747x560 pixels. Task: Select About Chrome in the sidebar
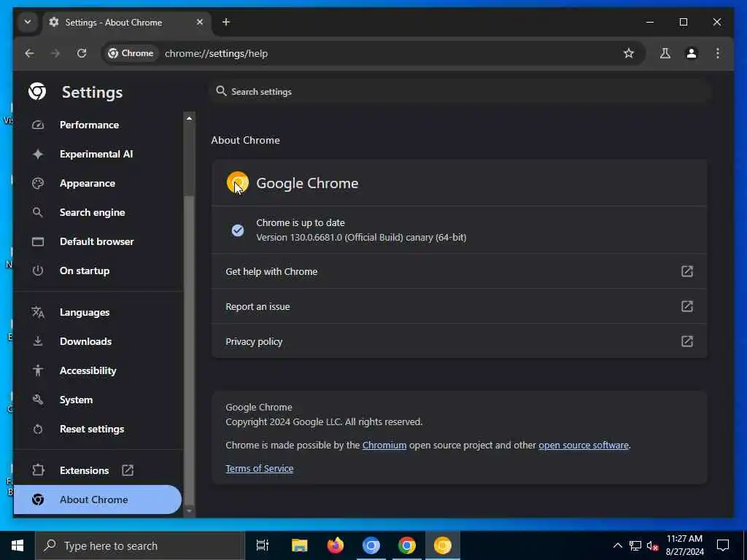coord(98,499)
